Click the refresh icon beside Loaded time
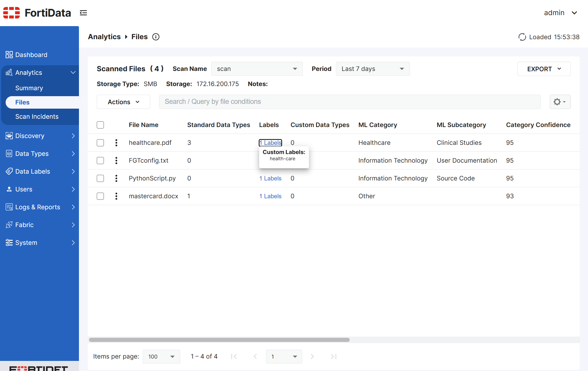The width and height of the screenshot is (588, 371). pos(522,37)
